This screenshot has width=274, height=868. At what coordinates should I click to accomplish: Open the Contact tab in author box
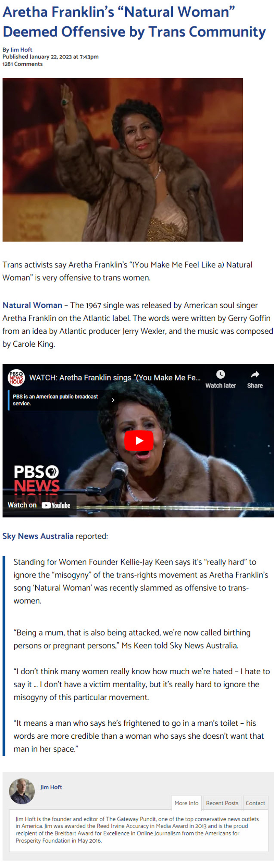tap(255, 803)
